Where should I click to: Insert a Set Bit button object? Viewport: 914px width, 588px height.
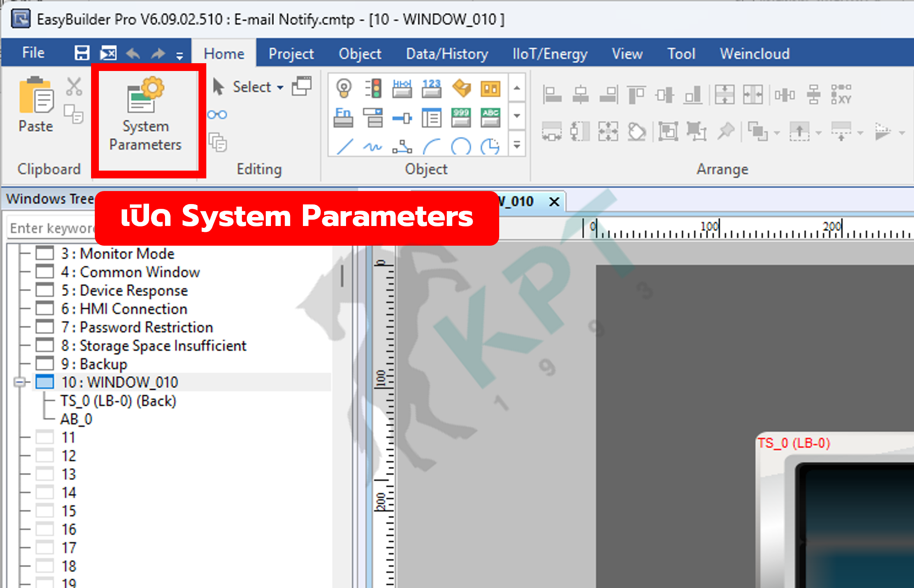tap(402, 88)
